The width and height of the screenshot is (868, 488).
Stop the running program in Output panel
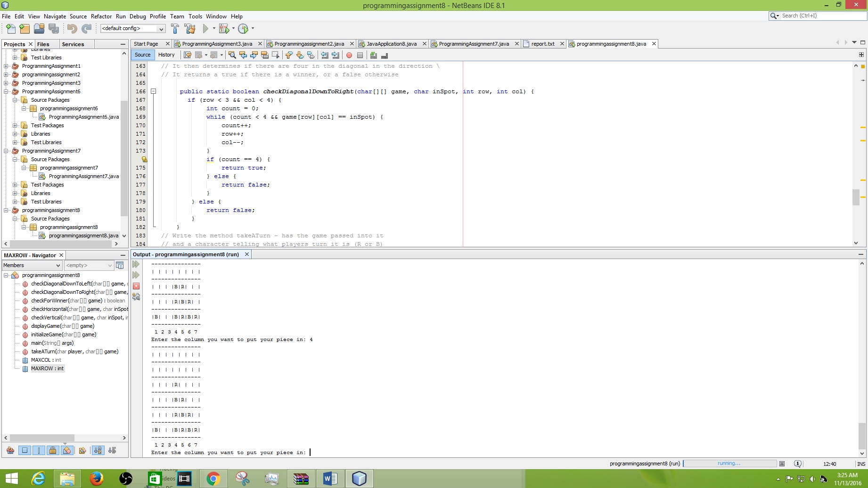[x=136, y=286]
